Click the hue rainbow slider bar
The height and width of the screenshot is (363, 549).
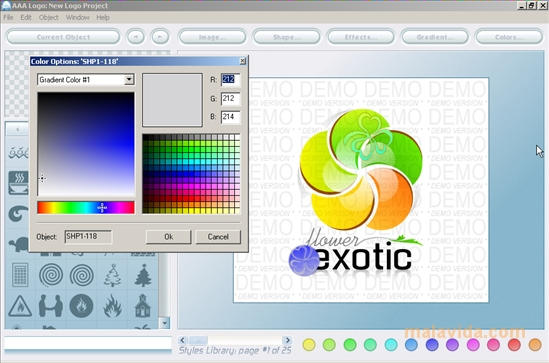[86, 208]
